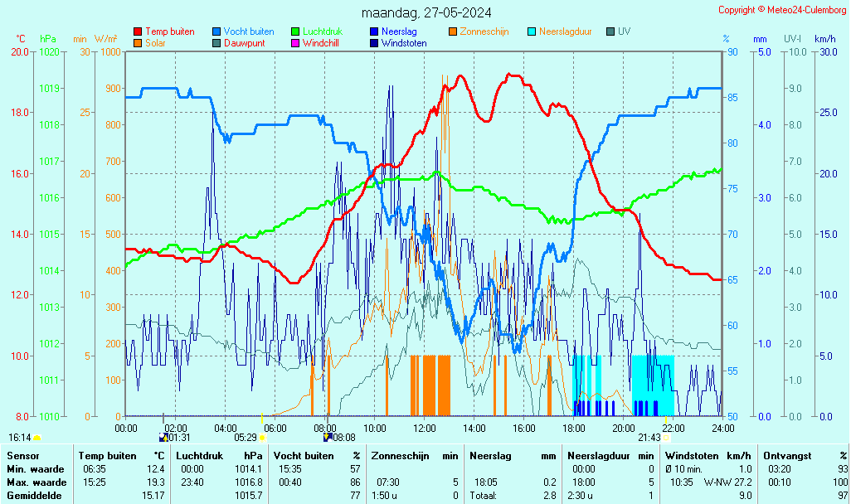851x504 pixels.
Task: Click the UV legend label
Action: pyautogui.click(x=624, y=31)
